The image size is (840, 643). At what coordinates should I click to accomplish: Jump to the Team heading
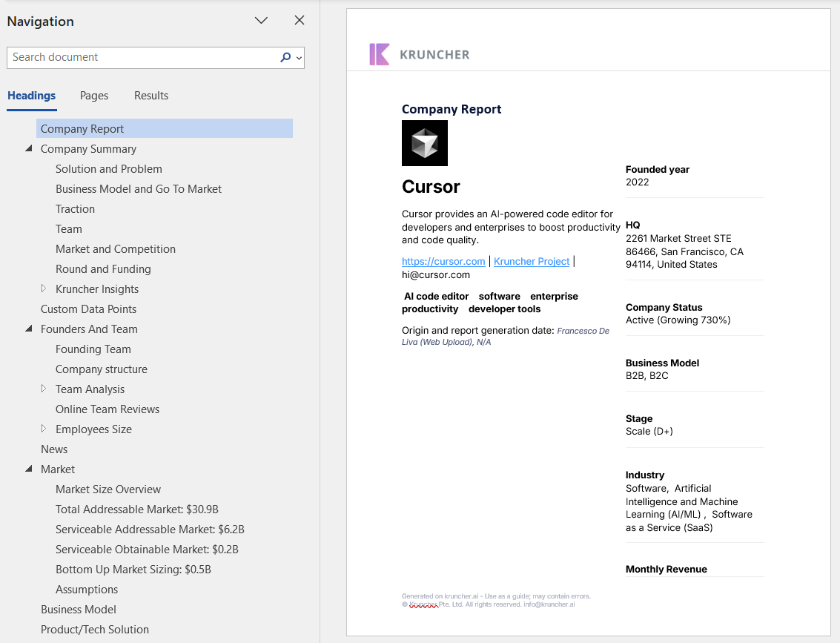pos(68,229)
